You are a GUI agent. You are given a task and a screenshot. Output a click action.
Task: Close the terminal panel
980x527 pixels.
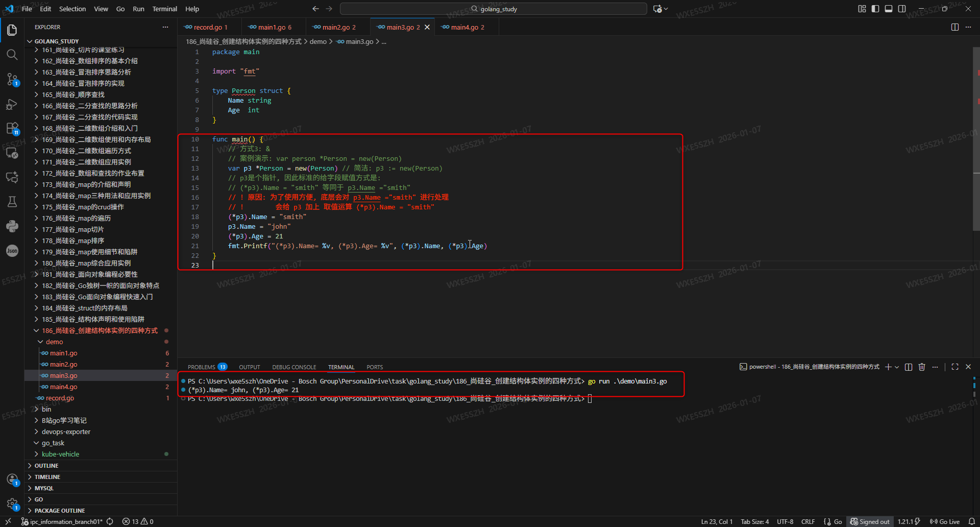[x=968, y=367]
